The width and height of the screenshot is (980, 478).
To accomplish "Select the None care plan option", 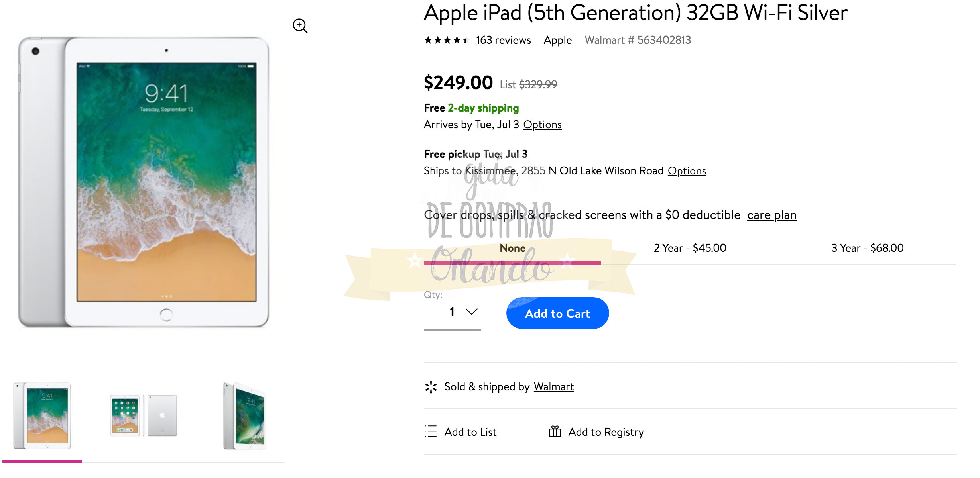I will 512,248.
